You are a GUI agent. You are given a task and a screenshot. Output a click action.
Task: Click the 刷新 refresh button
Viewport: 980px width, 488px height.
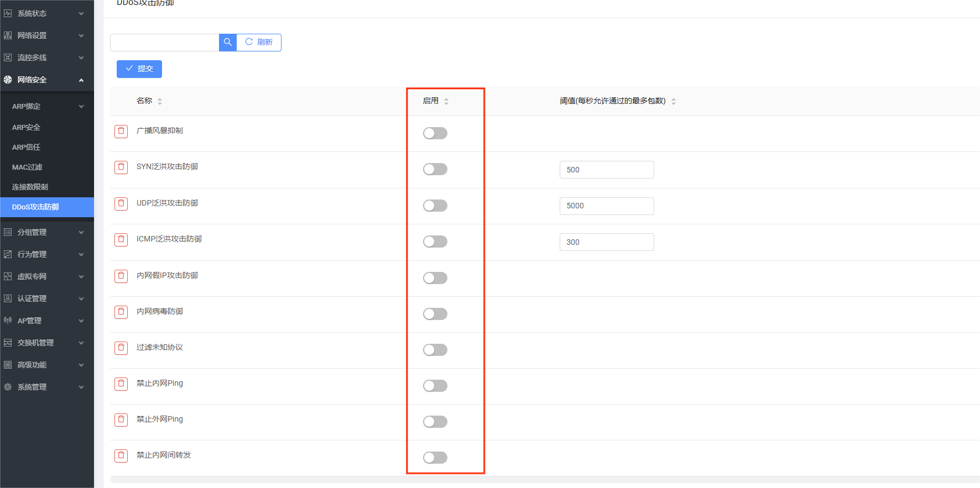259,43
